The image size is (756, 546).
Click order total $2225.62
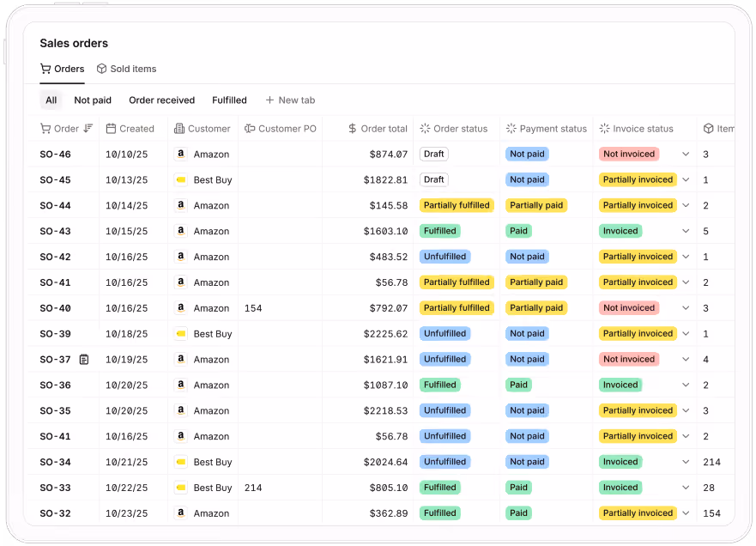[385, 334]
